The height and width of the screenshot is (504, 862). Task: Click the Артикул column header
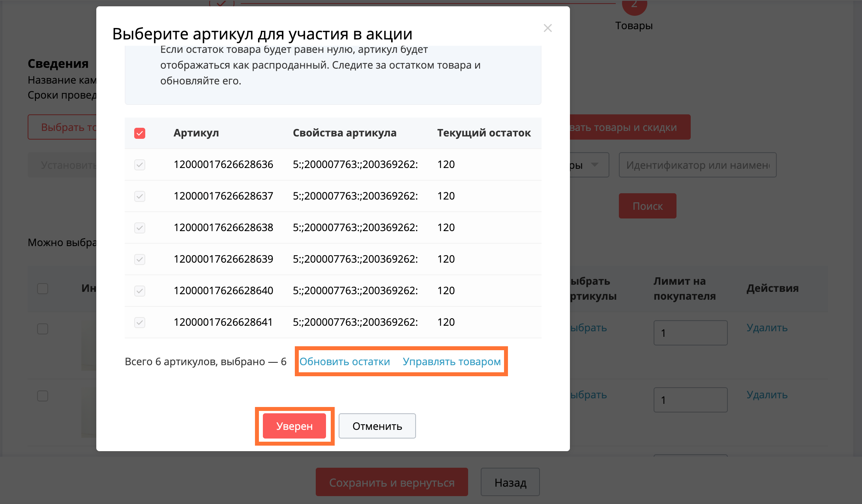[x=196, y=133]
